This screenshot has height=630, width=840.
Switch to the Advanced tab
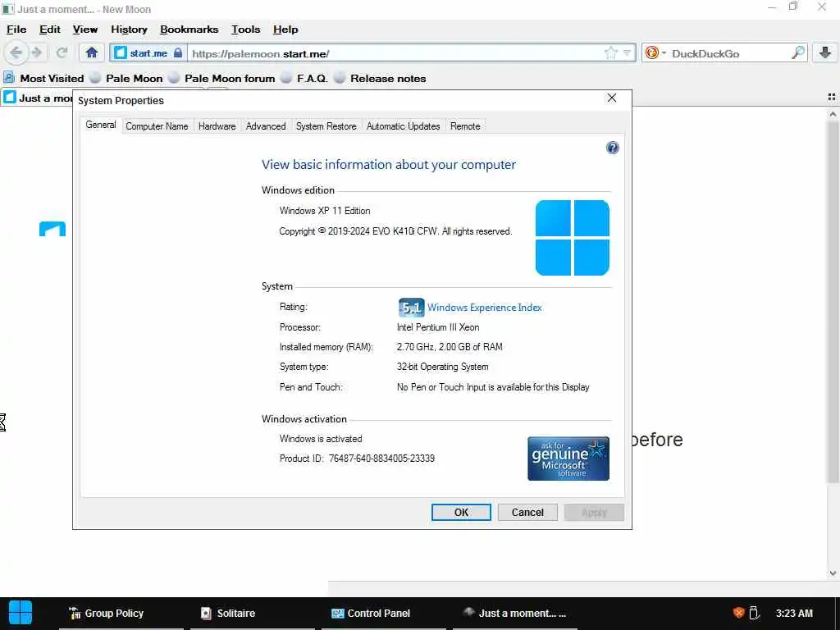tap(266, 126)
